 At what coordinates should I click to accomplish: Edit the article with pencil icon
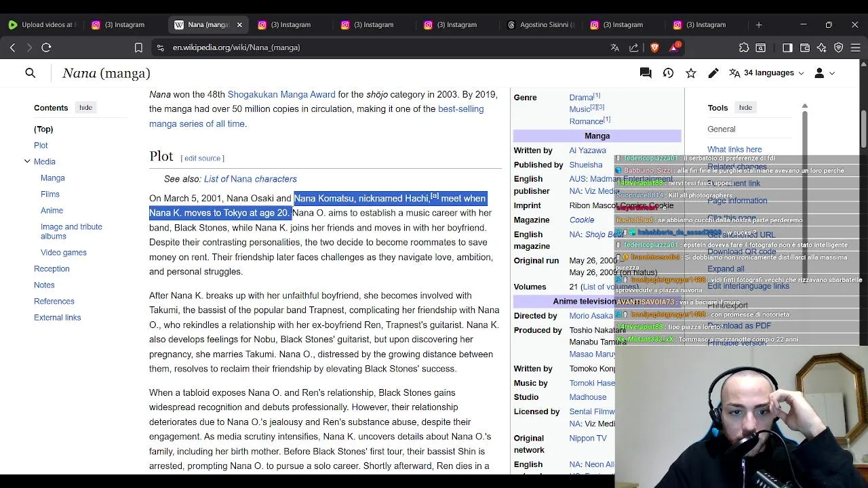click(713, 73)
